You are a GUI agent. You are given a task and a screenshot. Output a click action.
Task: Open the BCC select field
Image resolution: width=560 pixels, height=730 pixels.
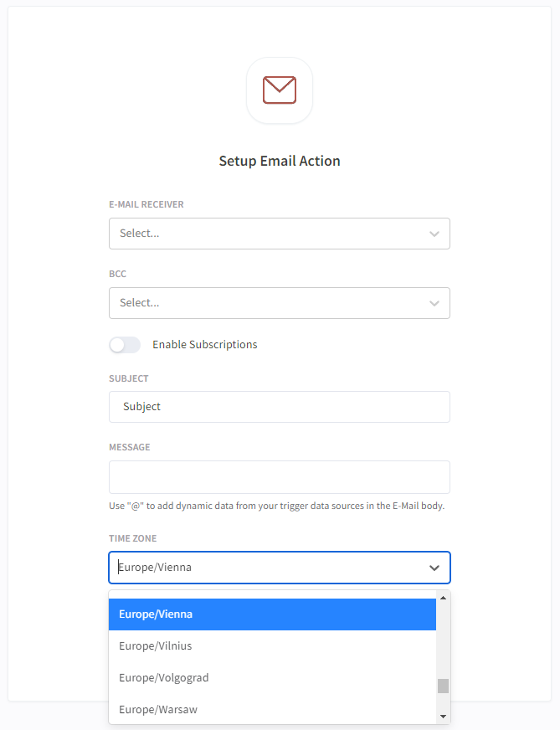280,302
